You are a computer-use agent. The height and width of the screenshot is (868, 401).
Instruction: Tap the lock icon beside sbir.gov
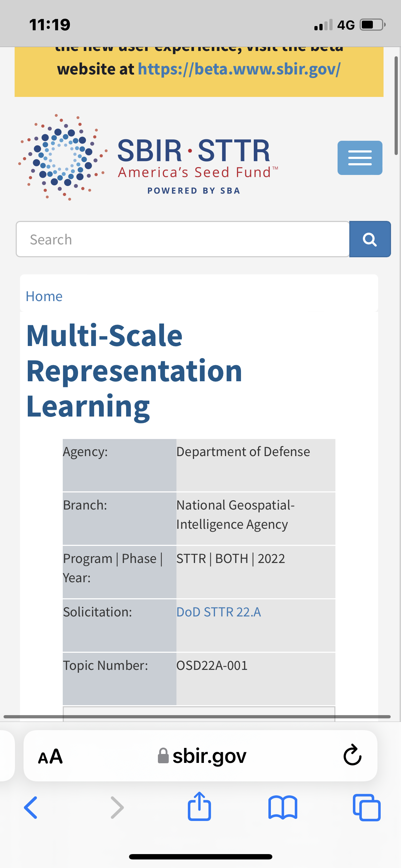tap(163, 756)
